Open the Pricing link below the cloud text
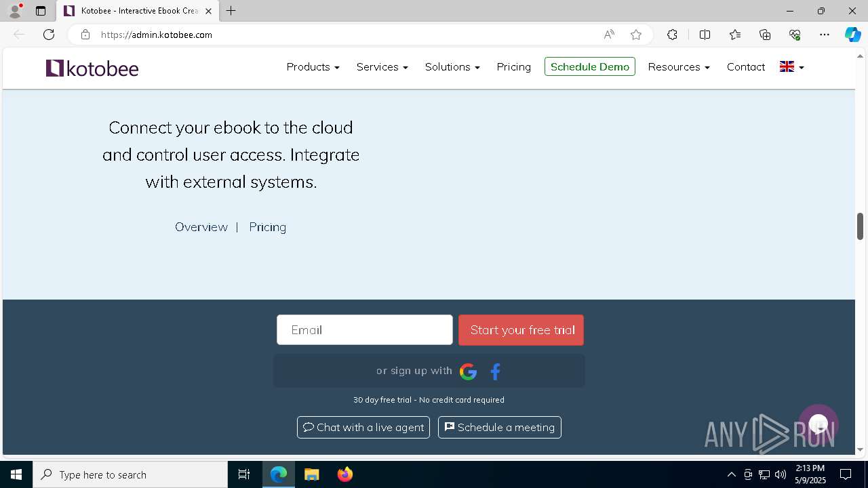The image size is (868, 488). 267,227
